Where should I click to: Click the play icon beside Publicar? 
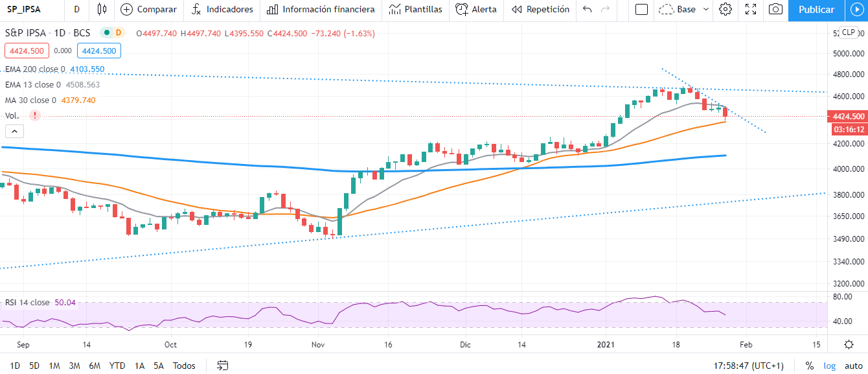[856, 10]
